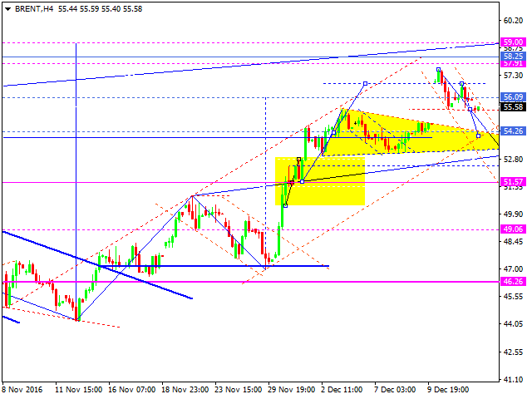Select the 59.00 price level label
Viewport: 532px width, 399px height.
click(x=513, y=42)
